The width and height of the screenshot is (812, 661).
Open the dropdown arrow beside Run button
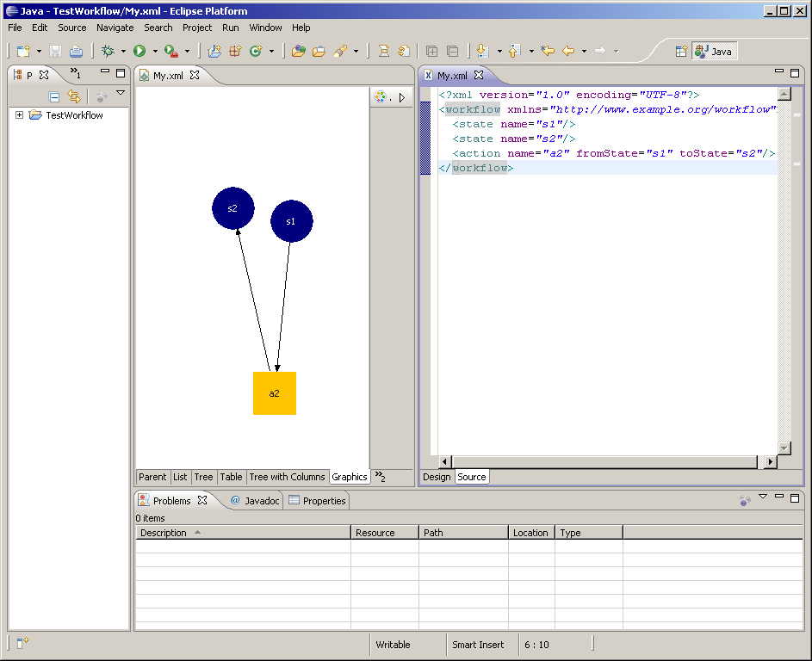(x=155, y=52)
